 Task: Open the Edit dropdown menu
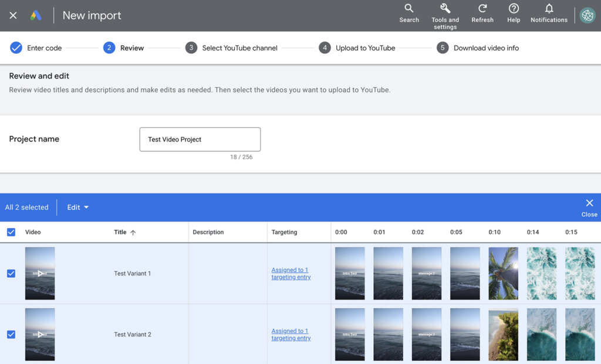[x=77, y=207]
